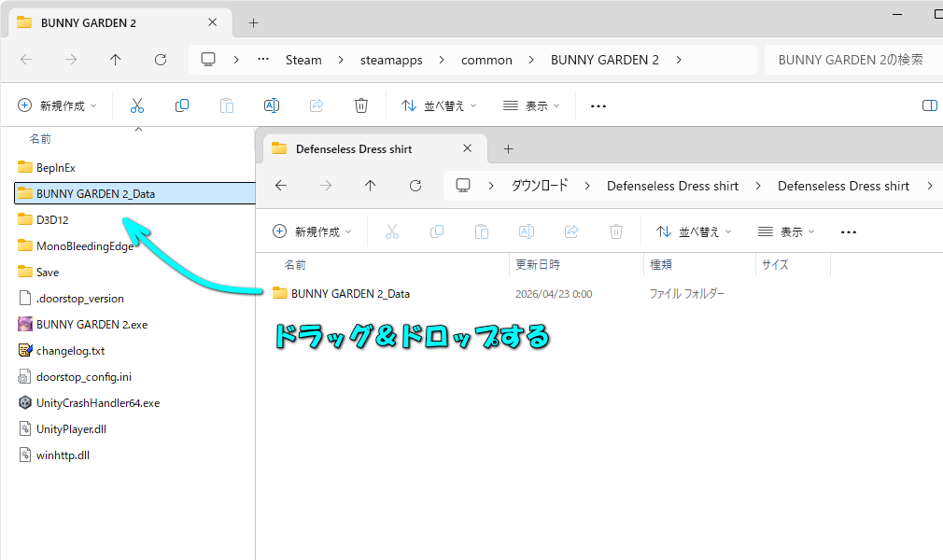Click the details pane icon at top right
Screen dimensions: 943x560
point(929,105)
